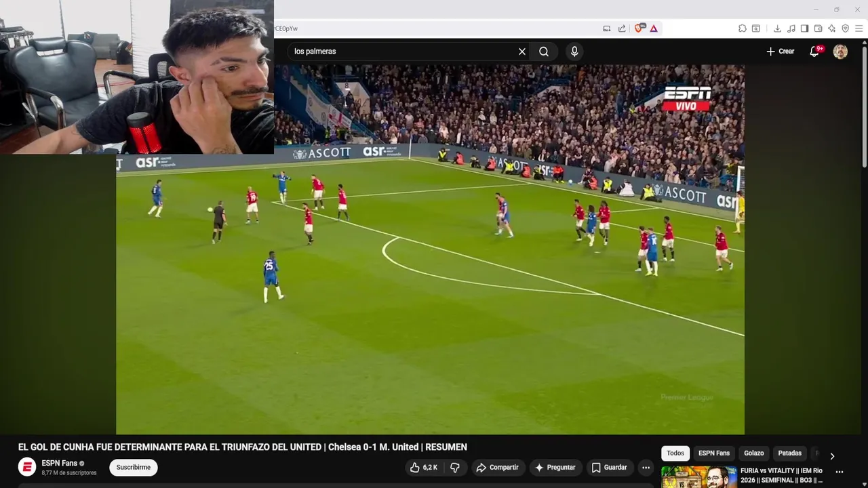Click the '8,77 M de suscriptores' text
This screenshot has width=868, height=488.
[69, 473]
